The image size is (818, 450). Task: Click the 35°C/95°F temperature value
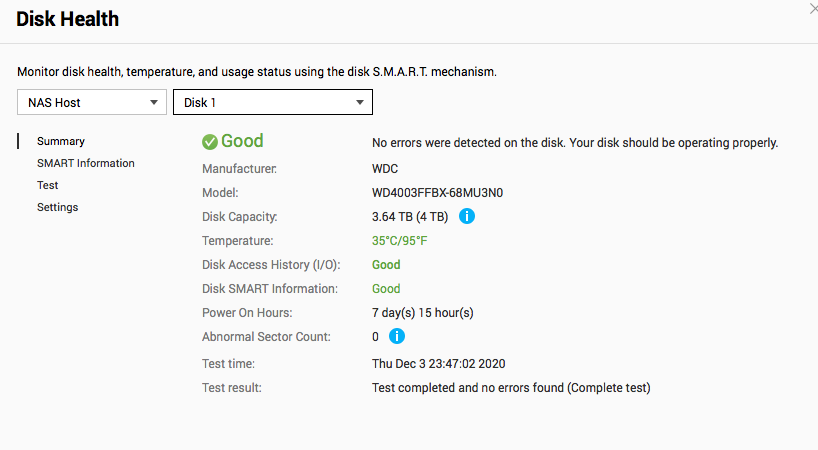(x=400, y=241)
